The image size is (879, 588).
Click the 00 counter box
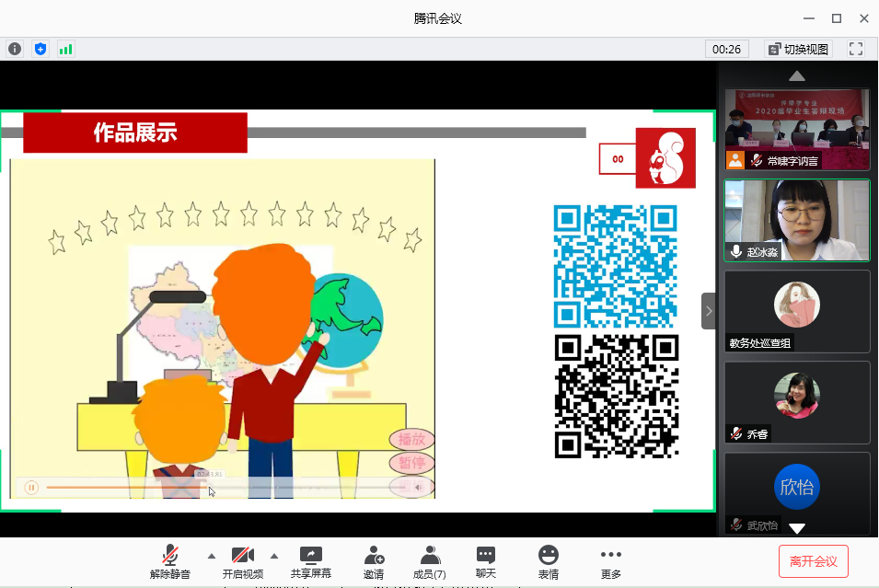point(618,158)
